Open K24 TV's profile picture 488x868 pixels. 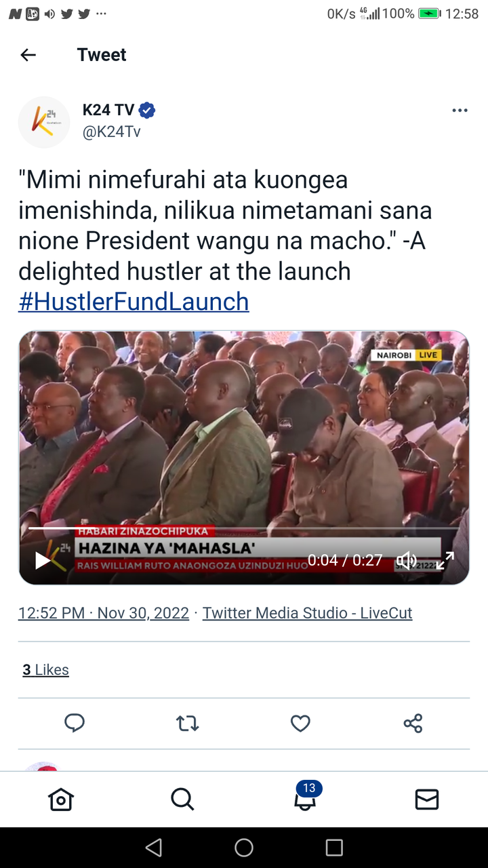tap(44, 122)
